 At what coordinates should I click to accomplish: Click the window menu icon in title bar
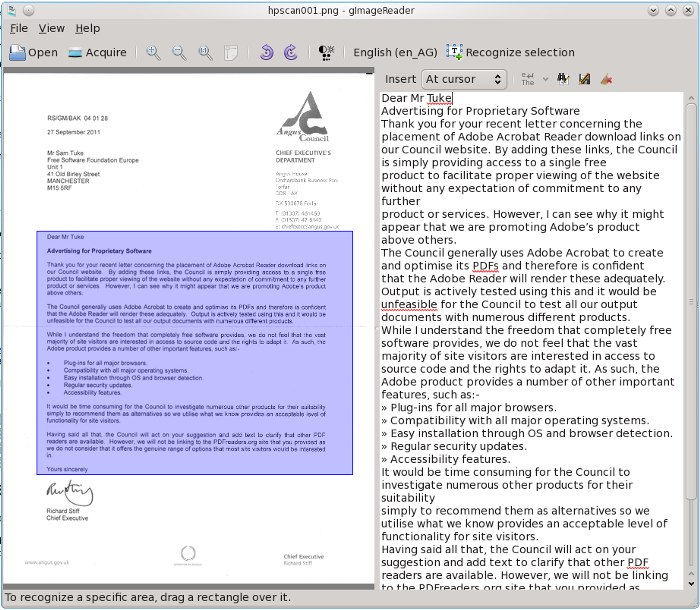[x=12, y=10]
